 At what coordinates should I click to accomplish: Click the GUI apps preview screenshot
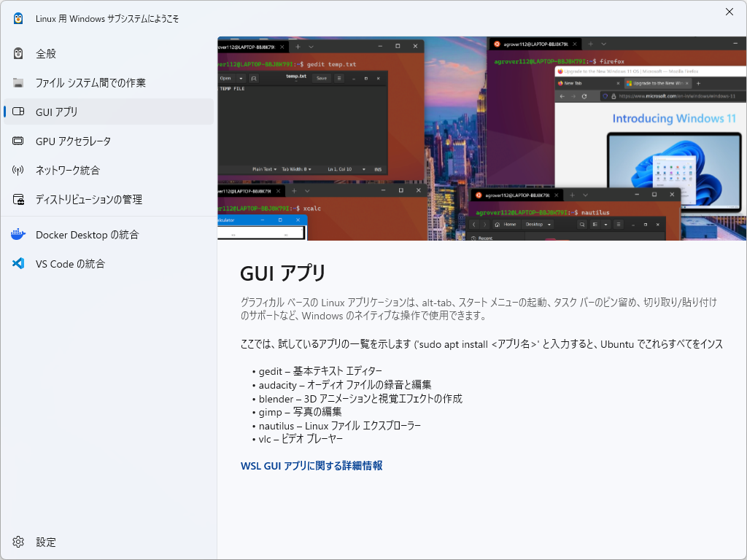481,139
